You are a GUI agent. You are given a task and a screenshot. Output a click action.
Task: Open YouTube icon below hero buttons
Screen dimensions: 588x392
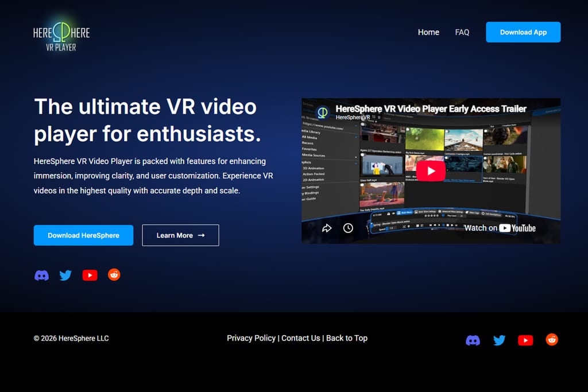[90, 275]
